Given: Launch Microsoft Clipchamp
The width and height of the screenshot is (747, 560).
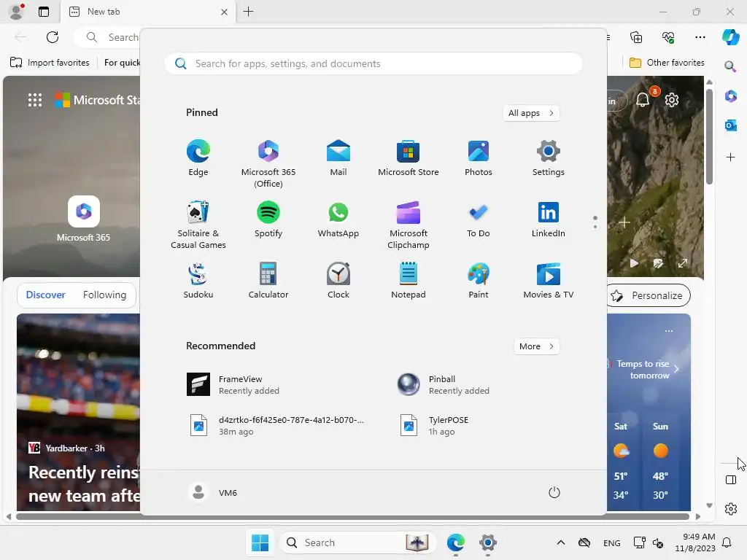Looking at the screenshot, I should tap(409, 225).
